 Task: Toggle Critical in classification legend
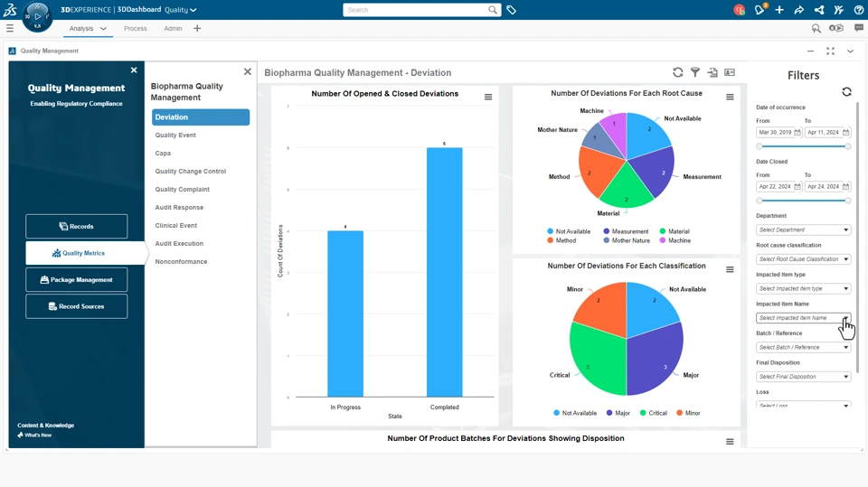click(653, 413)
